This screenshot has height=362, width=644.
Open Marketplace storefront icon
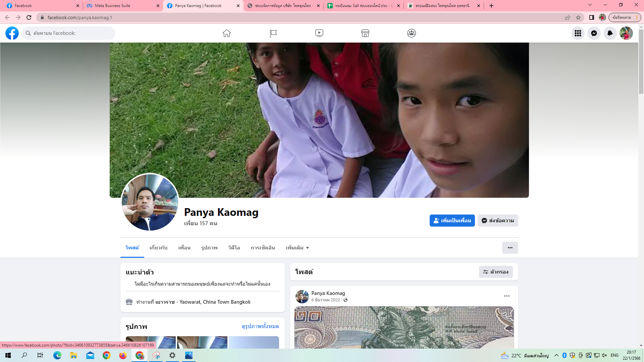(365, 33)
